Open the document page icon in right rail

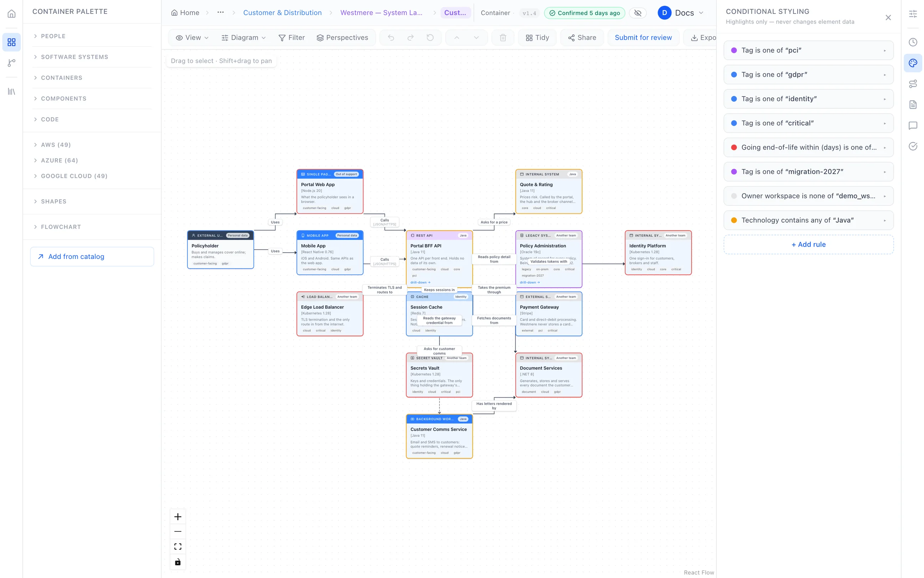(913, 104)
